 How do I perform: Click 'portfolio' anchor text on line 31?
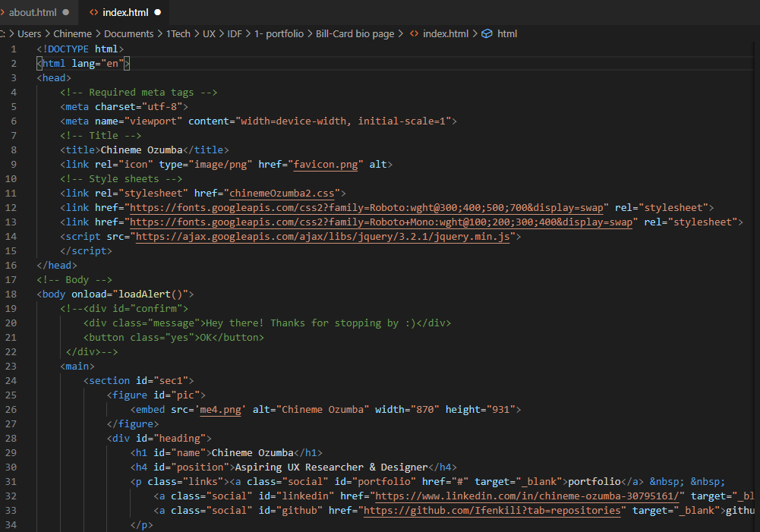tap(594, 482)
